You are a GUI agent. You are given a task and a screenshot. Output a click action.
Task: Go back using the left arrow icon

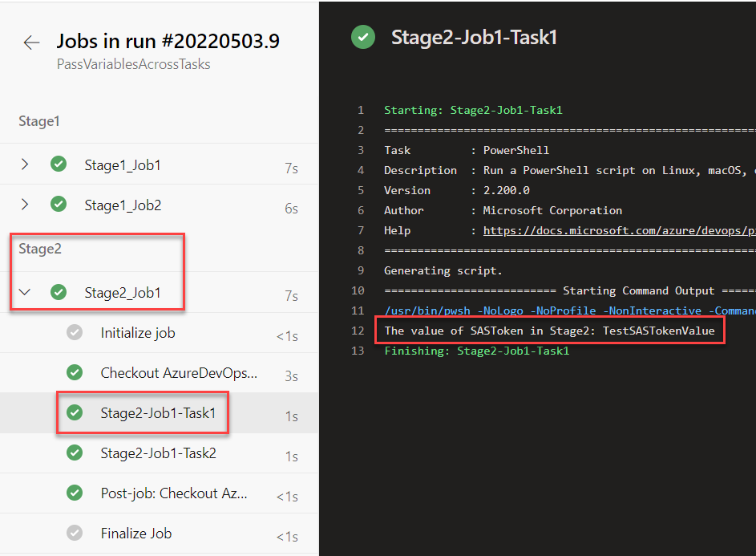pyautogui.click(x=31, y=43)
